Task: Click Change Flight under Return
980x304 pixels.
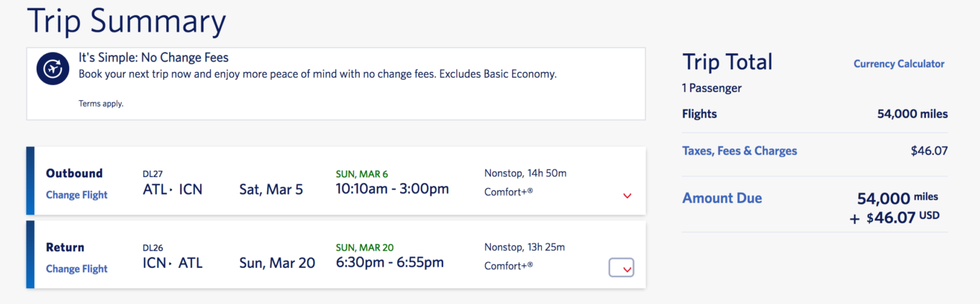Action: pyautogui.click(x=76, y=269)
